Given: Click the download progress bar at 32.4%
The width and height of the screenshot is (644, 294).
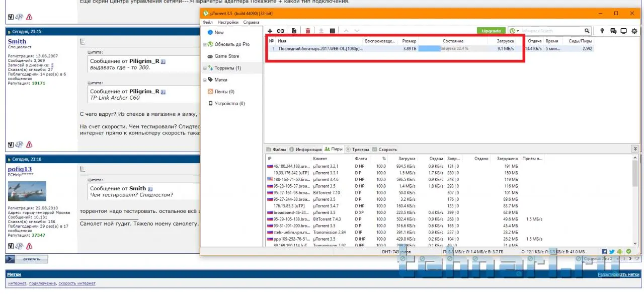Looking at the screenshot, I should coord(453,49).
